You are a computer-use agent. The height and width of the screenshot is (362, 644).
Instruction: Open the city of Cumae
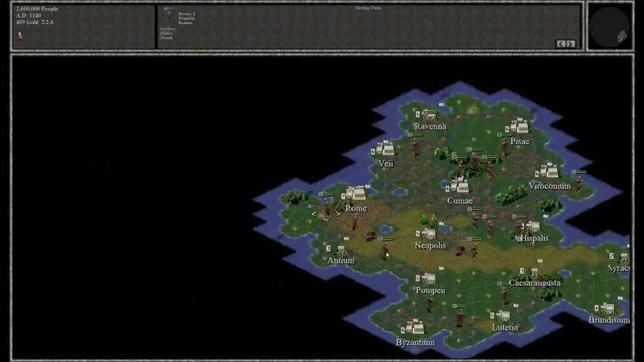460,186
